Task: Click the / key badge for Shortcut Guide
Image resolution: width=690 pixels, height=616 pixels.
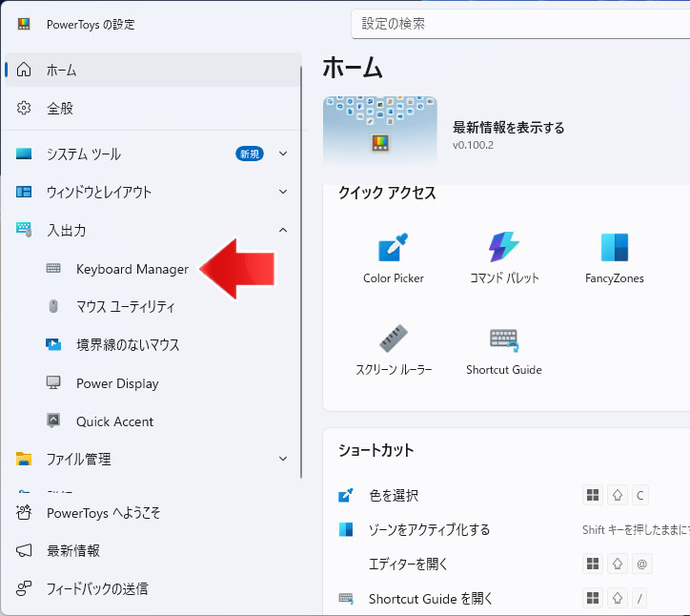Action: click(639, 598)
